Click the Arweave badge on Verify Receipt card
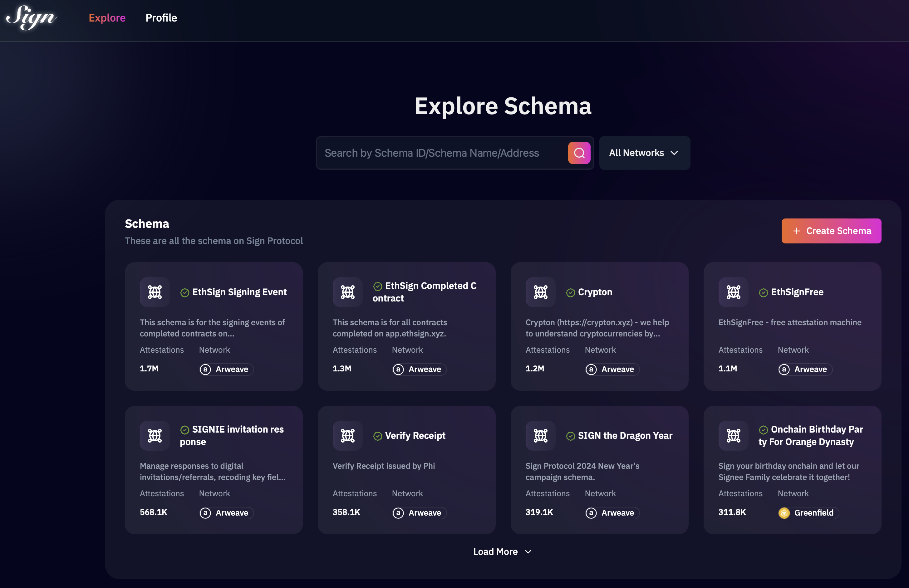909x588 pixels. 419,513
